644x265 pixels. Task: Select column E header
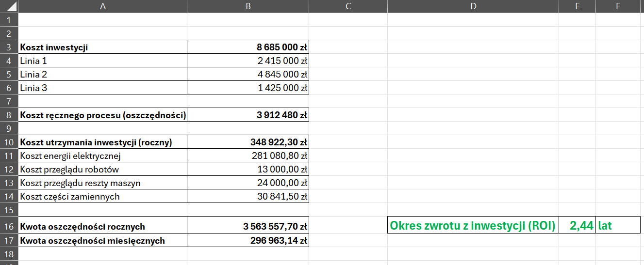(x=577, y=6)
